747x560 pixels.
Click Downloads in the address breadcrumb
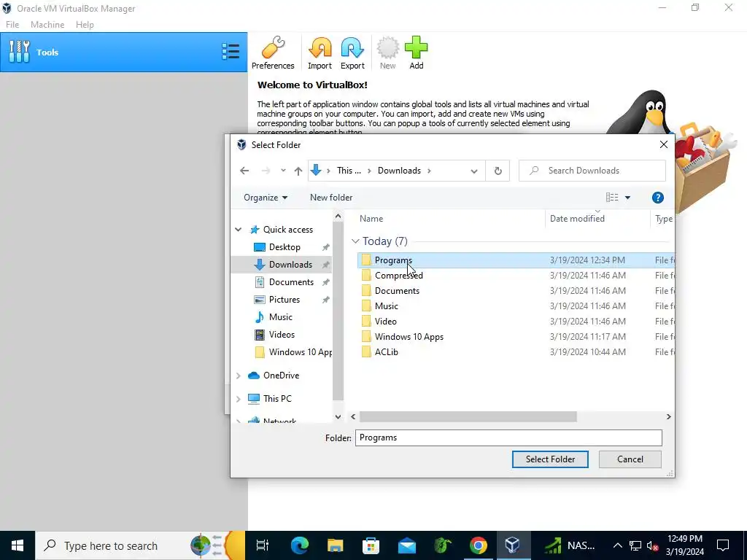(399, 171)
